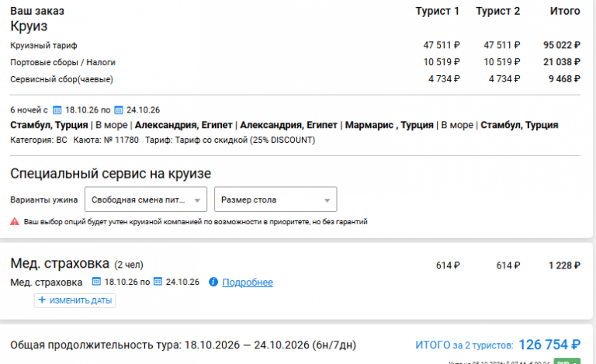Click the Мед. страховка section heading
Image resolution: width=596 pixels, height=364 pixels.
tap(60, 263)
